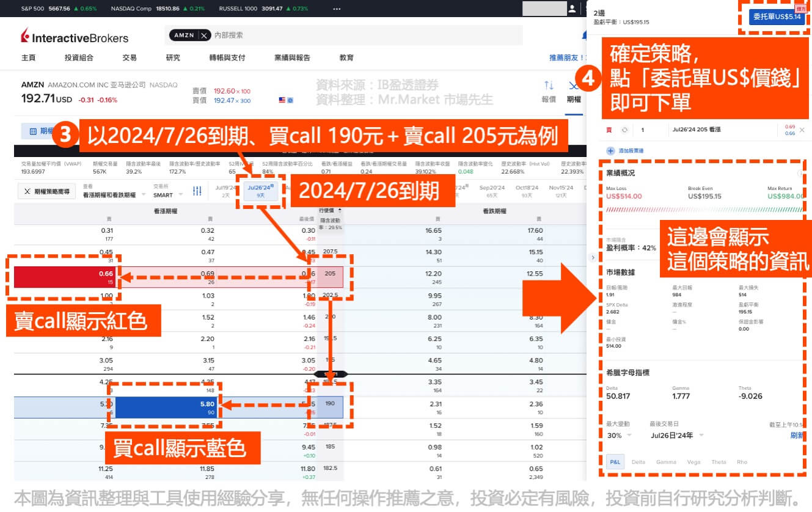
Task: Open the 投資組合 menu
Action: coord(79,57)
